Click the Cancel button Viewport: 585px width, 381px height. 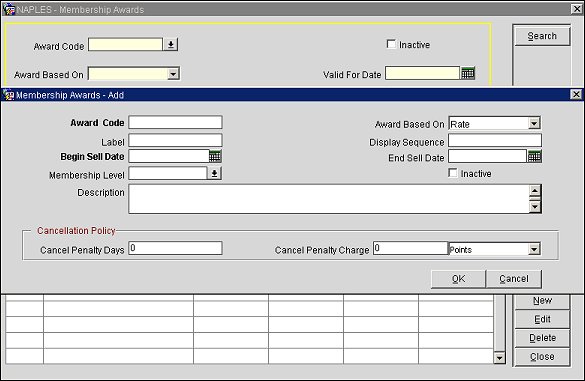[514, 279]
